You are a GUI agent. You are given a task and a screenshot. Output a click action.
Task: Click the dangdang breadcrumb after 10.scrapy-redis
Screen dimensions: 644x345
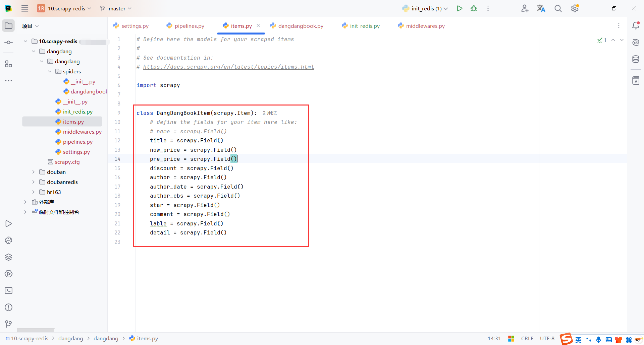pos(70,338)
